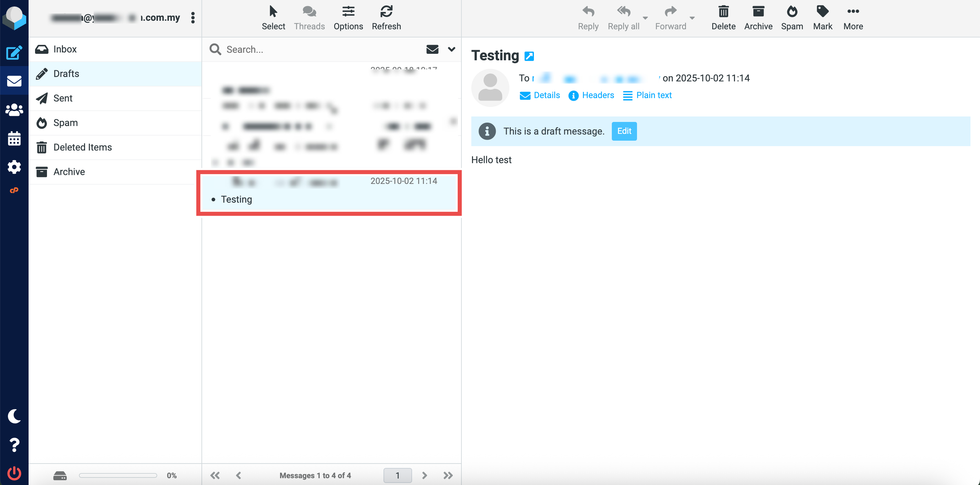Click the cPanel icon in the sidebar
The height and width of the screenshot is (485, 980).
click(x=14, y=190)
